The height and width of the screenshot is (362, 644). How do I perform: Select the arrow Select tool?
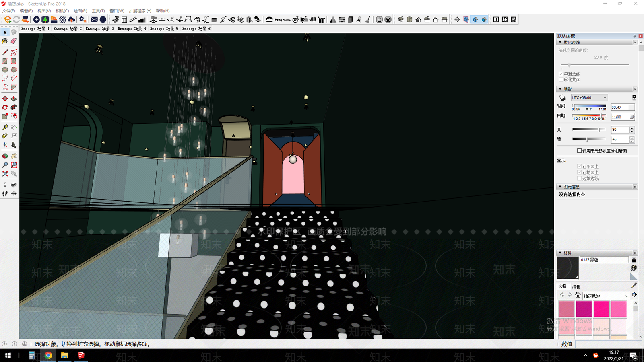point(5,32)
